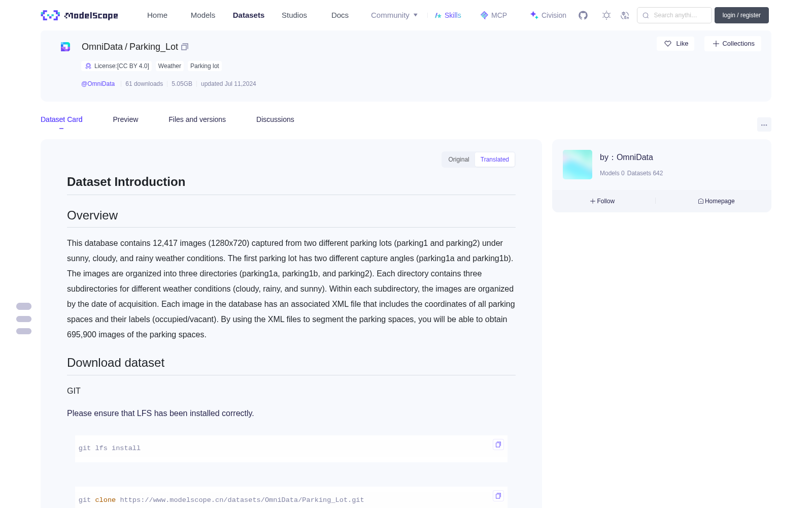
Task: Open the Civision link
Action: 548,15
